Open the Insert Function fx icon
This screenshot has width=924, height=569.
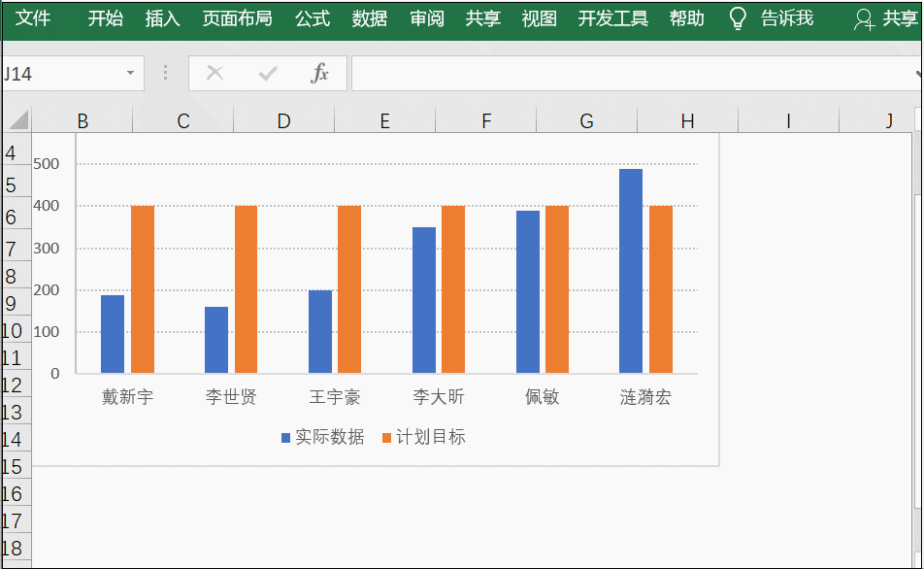point(319,73)
